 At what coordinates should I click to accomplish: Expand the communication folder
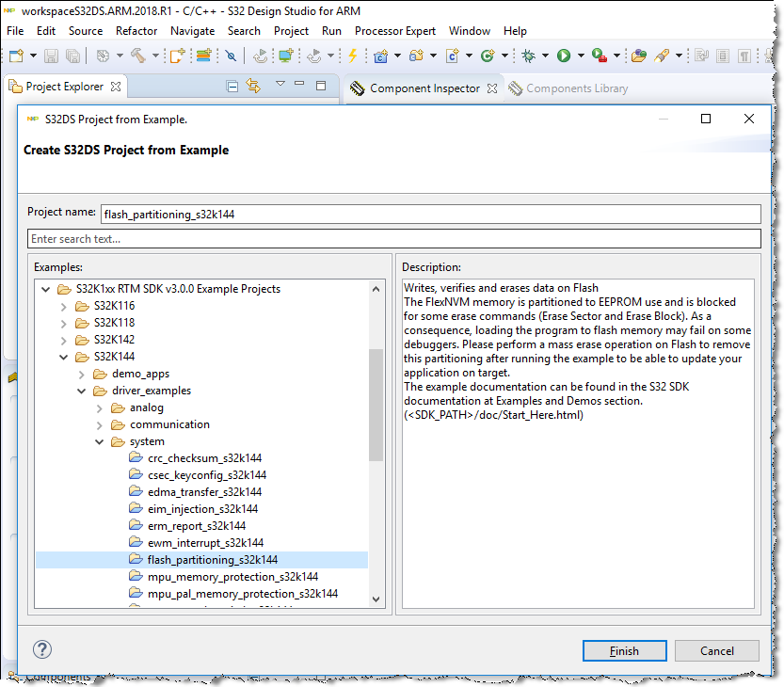[100, 425]
